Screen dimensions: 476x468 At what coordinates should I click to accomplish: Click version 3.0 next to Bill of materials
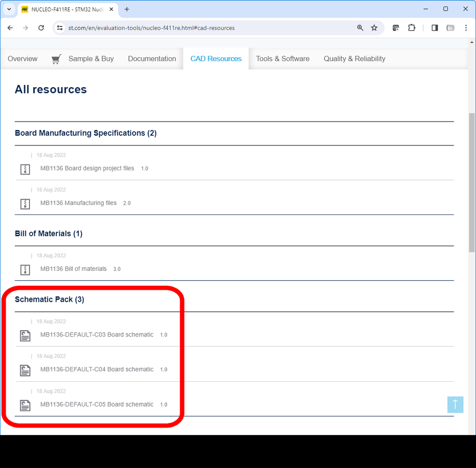(117, 269)
